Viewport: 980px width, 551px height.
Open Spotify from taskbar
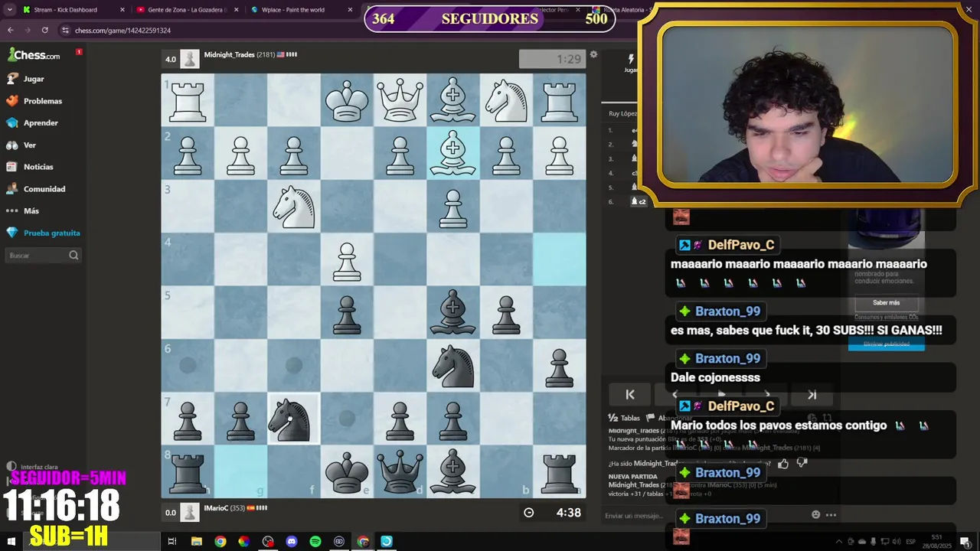tap(315, 541)
